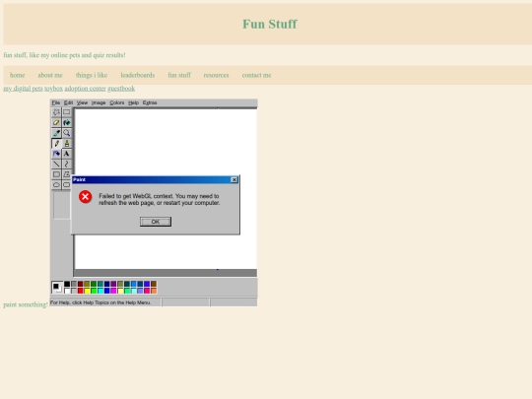Choose the teal color swatch
The height and width of the screenshot is (399, 532).
point(100,284)
